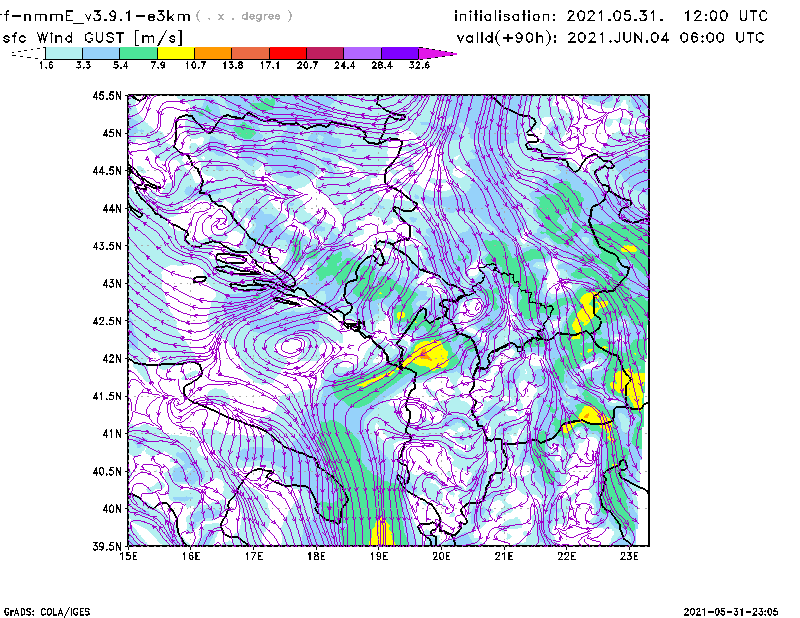Image resolution: width=800 pixels, height=618 pixels.
Task: Click the initialisation time '12:00 UTC'
Action: point(726,16)
